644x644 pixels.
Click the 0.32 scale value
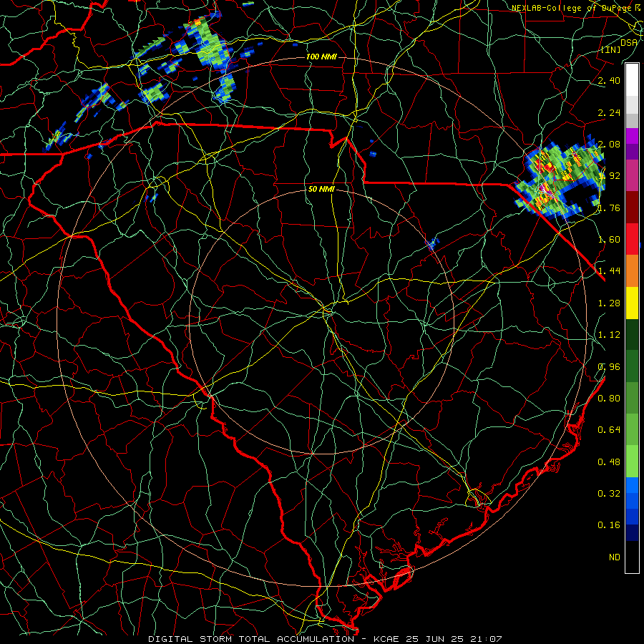coord(609,493)
